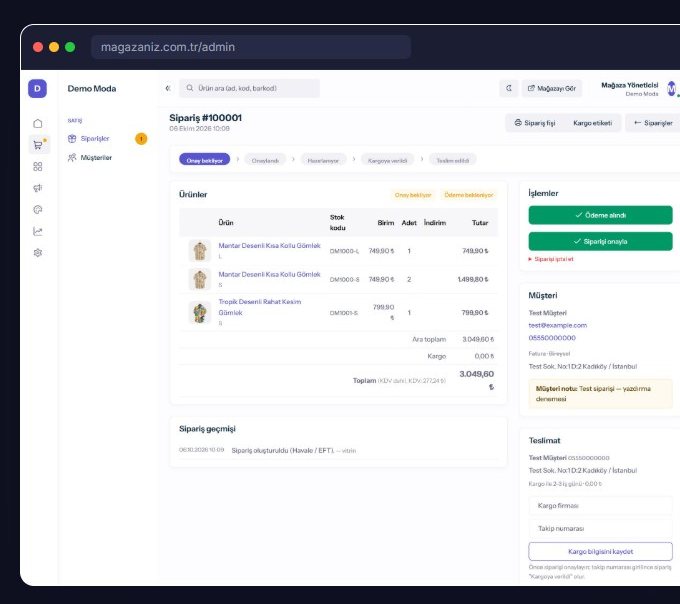Click the Mağazayı Gör button
Image resolution: width=680 pixels, height=604 pixels.
[552, 88]
